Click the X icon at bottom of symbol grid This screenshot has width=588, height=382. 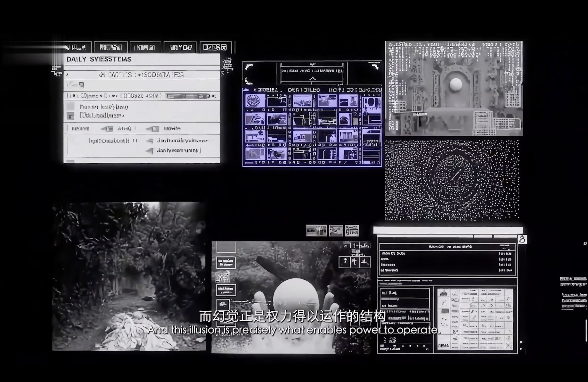pyautogui.click(x=508, y=345)
